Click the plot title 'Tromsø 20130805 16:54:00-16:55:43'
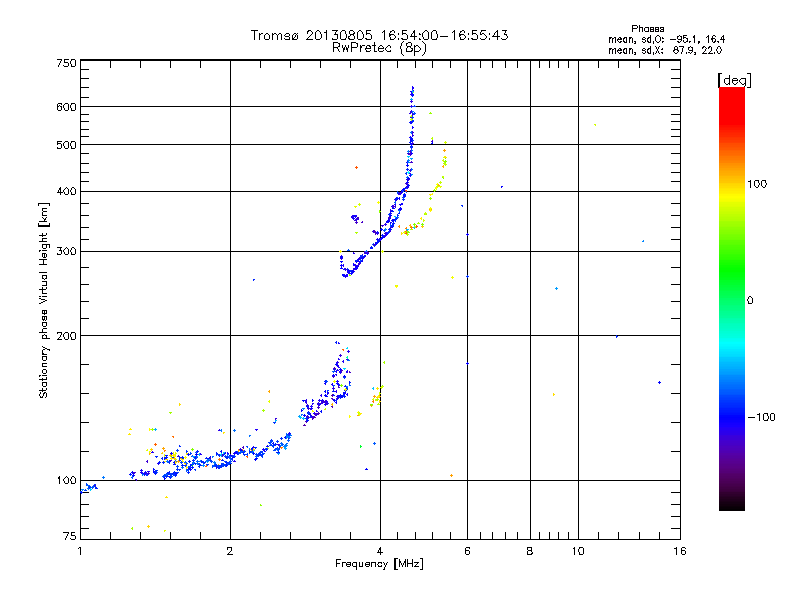 [x=379, y=35]
